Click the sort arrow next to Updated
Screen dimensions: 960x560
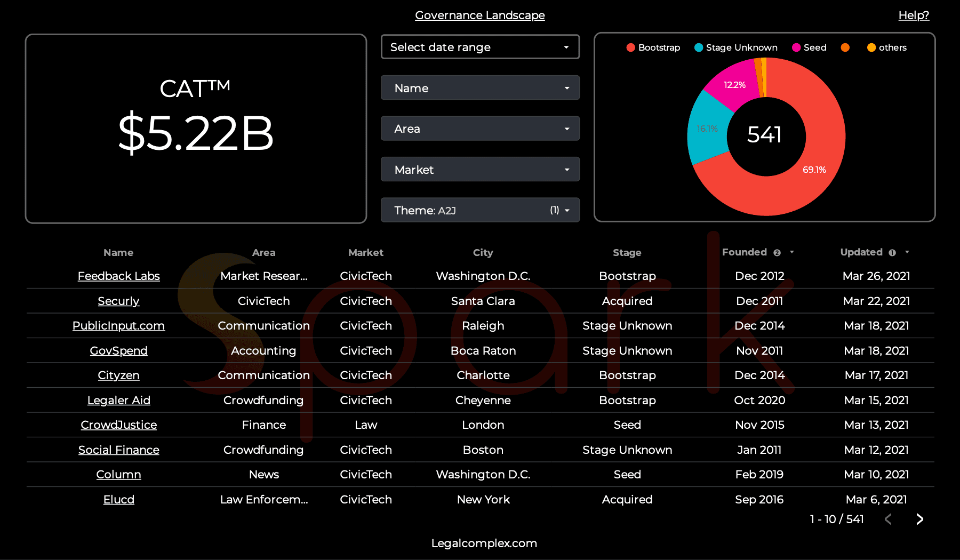point(907,252)
